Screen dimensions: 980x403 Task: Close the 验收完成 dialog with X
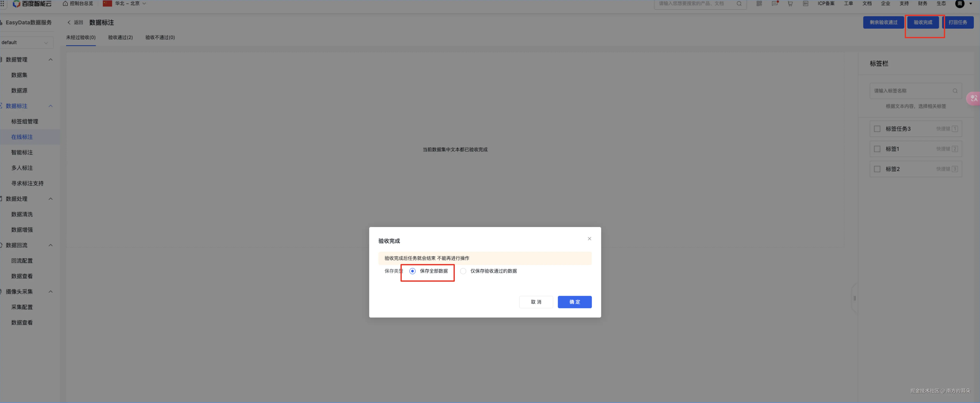[x=589, y=239]
